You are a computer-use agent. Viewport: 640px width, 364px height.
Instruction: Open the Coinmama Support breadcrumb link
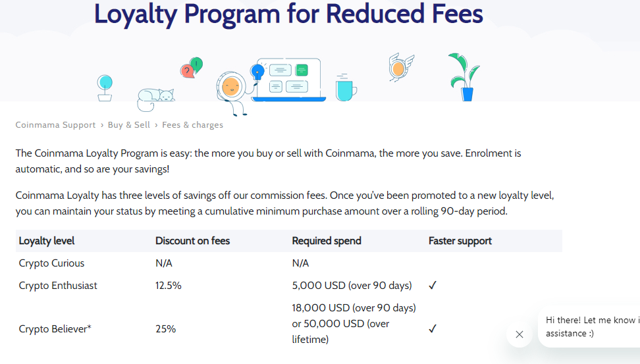pos(55,125)
